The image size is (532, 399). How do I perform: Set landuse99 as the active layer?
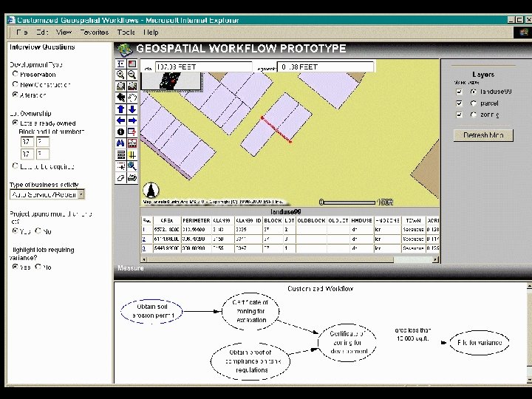click(x=474, y=92)
